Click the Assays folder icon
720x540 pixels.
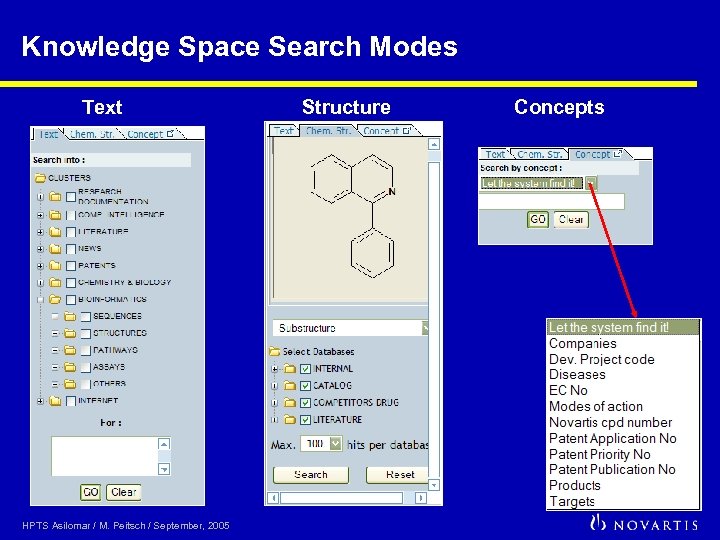point(70,367)
